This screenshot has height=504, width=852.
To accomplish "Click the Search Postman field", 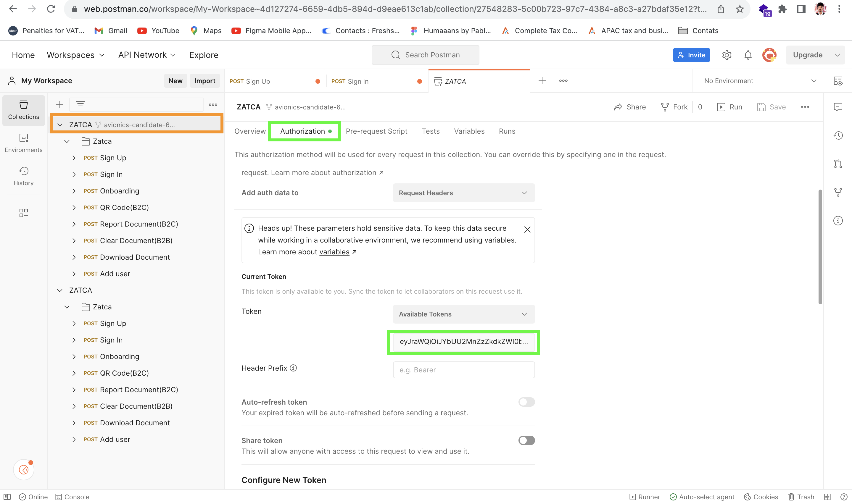I will point(425,55).
